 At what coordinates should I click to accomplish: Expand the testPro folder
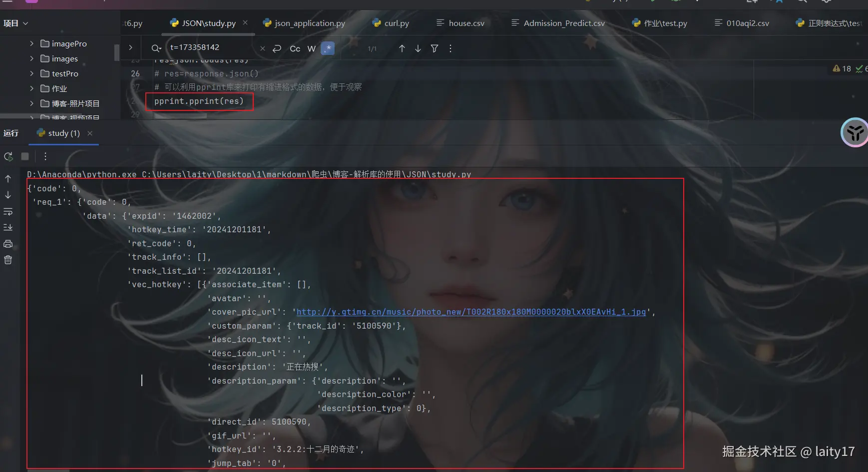coord(31,73)
